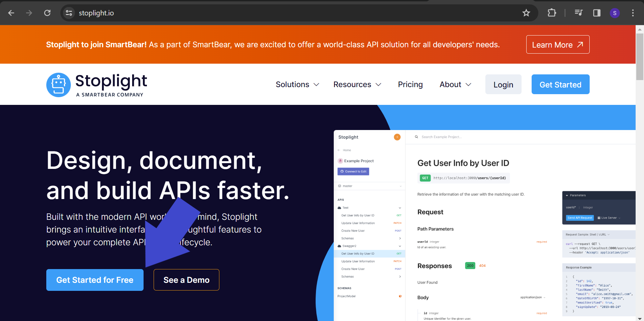Expand Schemas under Swagger2
Screen dimensions: 644x321
coord(371,276)
